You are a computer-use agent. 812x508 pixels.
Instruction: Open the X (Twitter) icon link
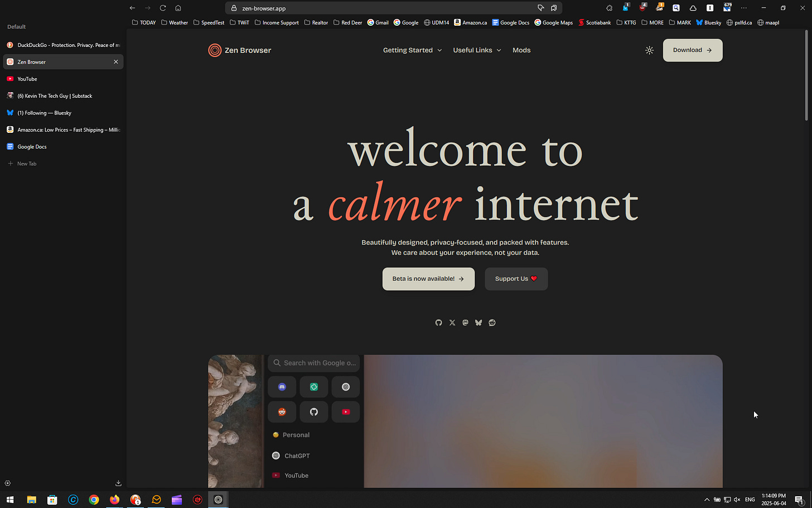pos(452,323)
